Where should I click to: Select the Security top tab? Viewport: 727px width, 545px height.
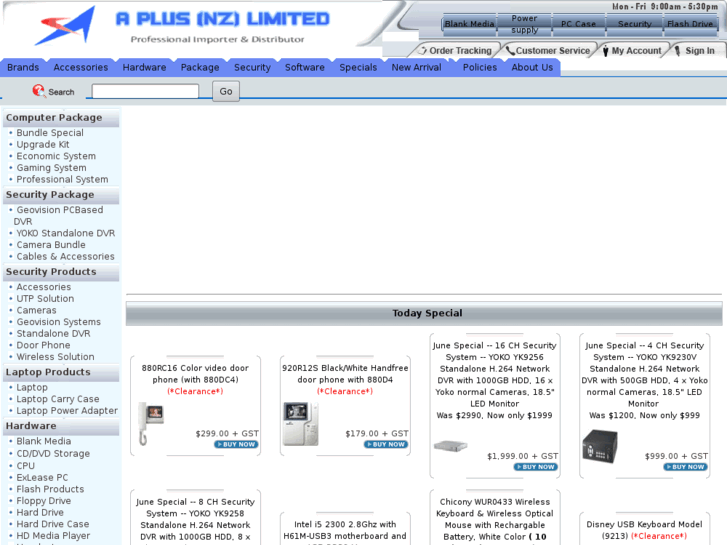click(x=634, y=24)
